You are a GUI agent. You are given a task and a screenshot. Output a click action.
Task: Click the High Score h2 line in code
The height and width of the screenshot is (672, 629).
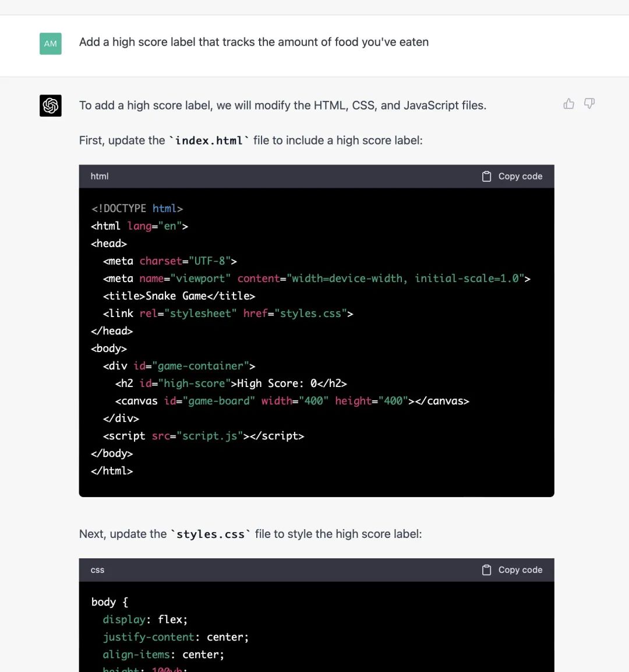(x=231, y=383)
